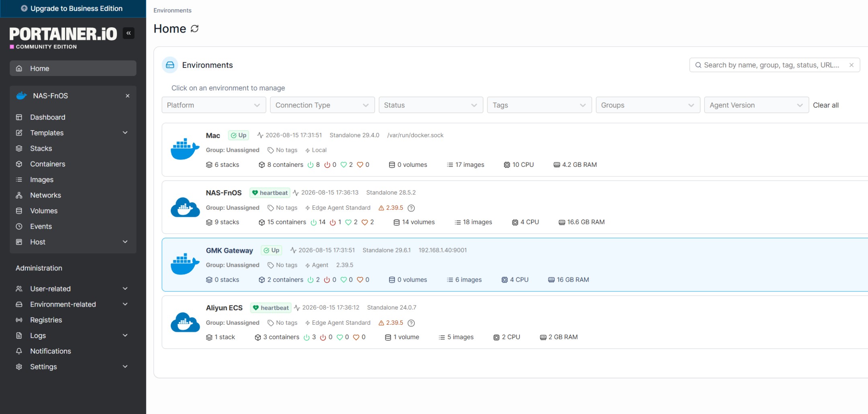Open the GMK Gateway environment by its name
The height and width of the screenshot is (414, 868).
click(229, 250)
